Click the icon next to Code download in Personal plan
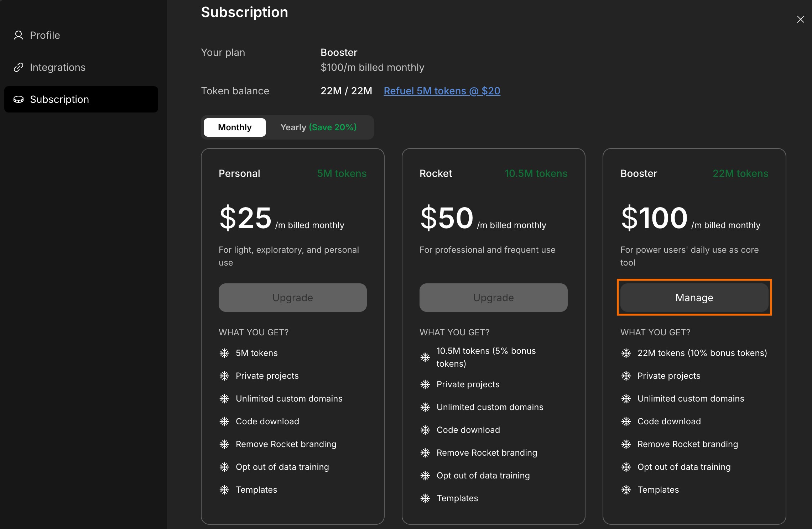Image resolution: width=812 pixels, height=529 pixels. [224, 421]
